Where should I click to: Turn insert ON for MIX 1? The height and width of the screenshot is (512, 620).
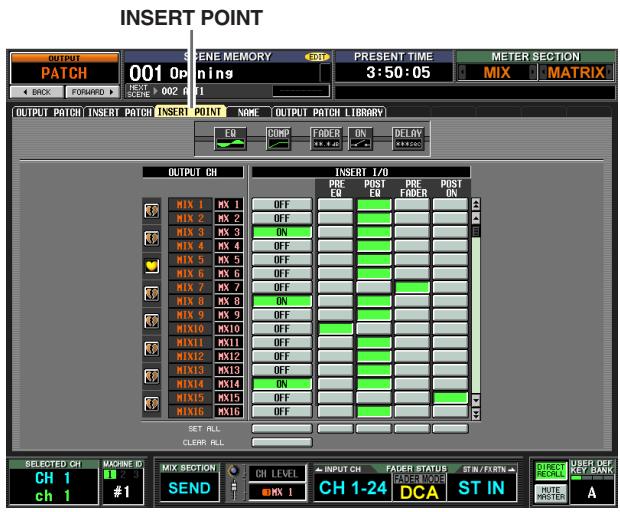coord(282,204)
